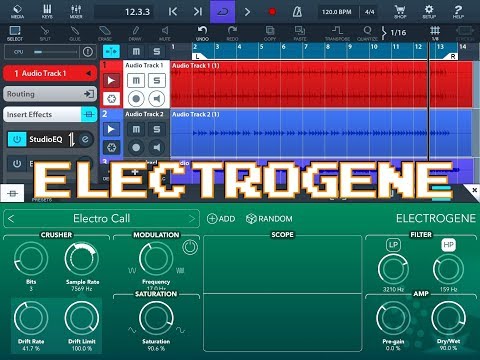Screen dimensions: 480x360
Task: Open the Electro Call preset list
Action: coord(102,219)
